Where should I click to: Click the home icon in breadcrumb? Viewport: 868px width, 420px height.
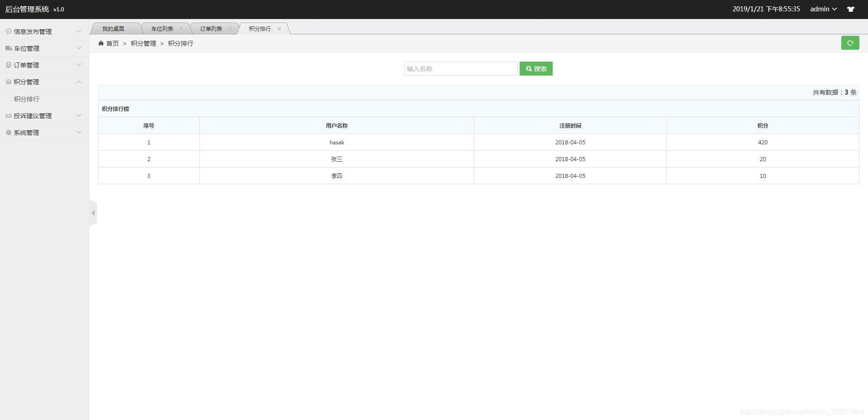click(101, 43)
